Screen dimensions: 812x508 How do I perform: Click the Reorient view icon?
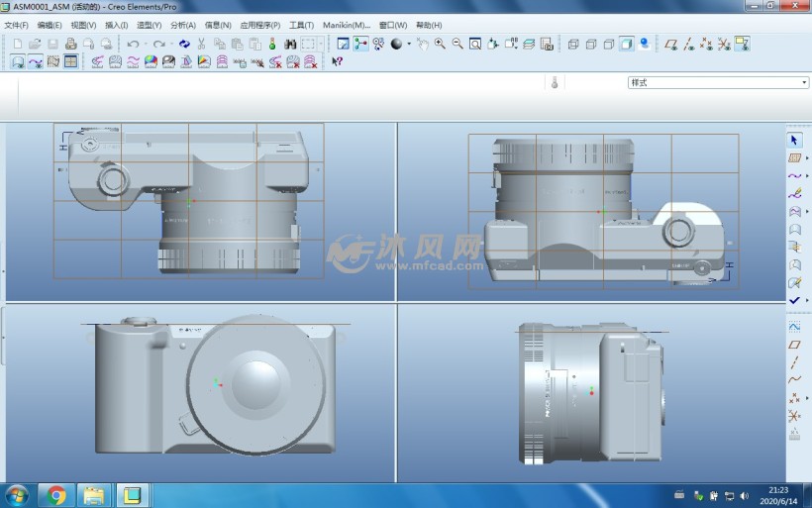(493, 44)
